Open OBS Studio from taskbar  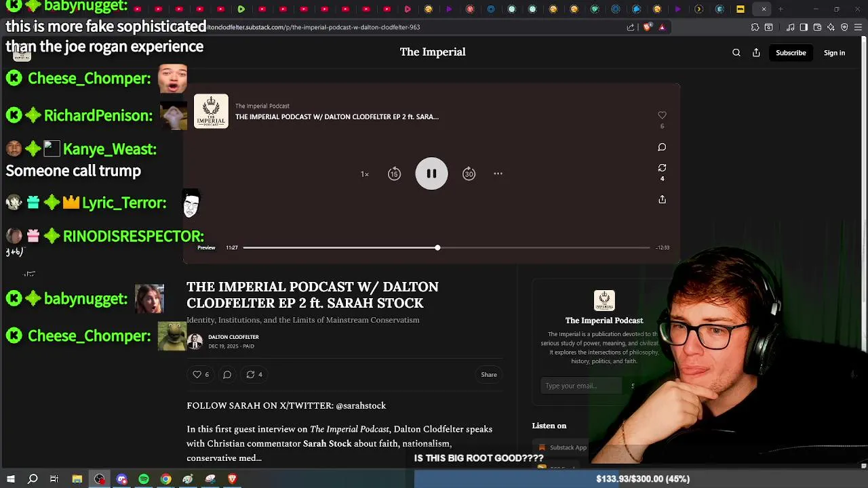point(100,479)
